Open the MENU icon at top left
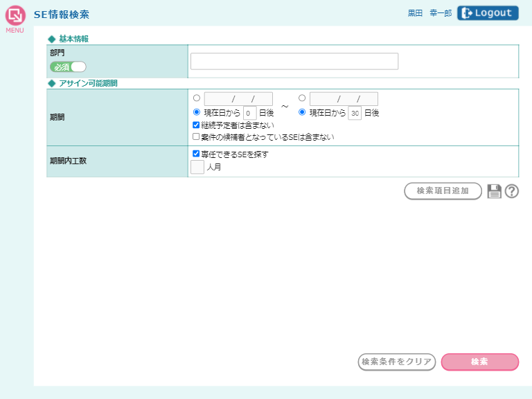This screenshot has height=399, width=532. pos(15,17)
